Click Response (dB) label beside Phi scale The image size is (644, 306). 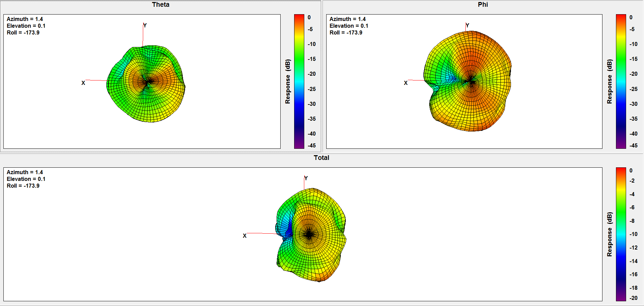pyautogui.click(x=610, y=81)
